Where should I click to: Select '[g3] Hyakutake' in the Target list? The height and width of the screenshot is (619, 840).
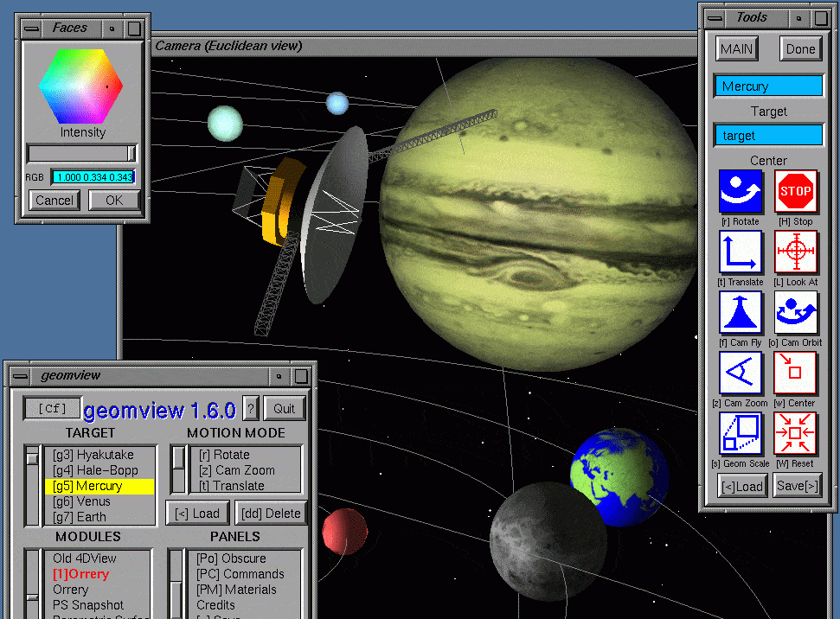tap(100, 455)
